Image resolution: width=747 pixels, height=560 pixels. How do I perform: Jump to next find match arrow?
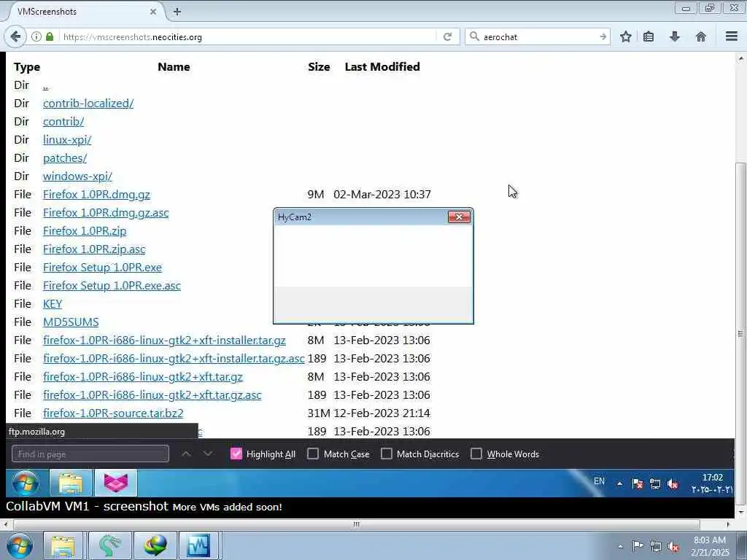coord(208,454)
